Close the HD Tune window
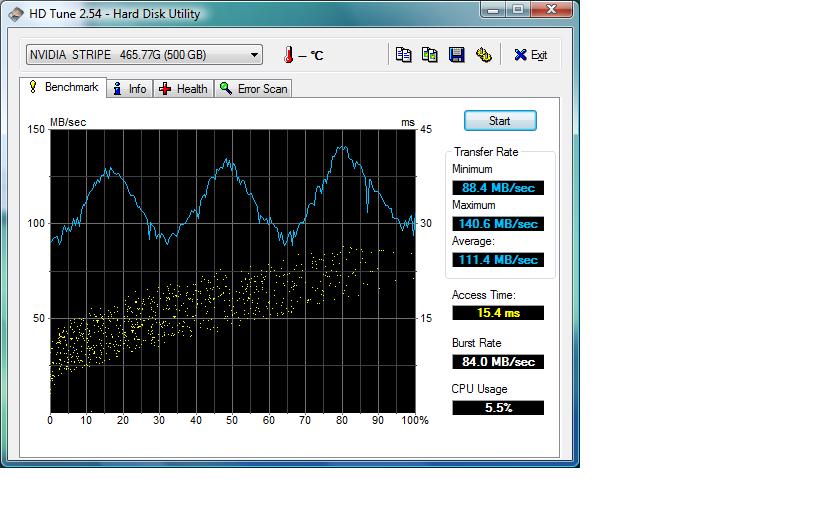Image resolution: width=840 pixels, height=525 pixels. tap(551, 10)
